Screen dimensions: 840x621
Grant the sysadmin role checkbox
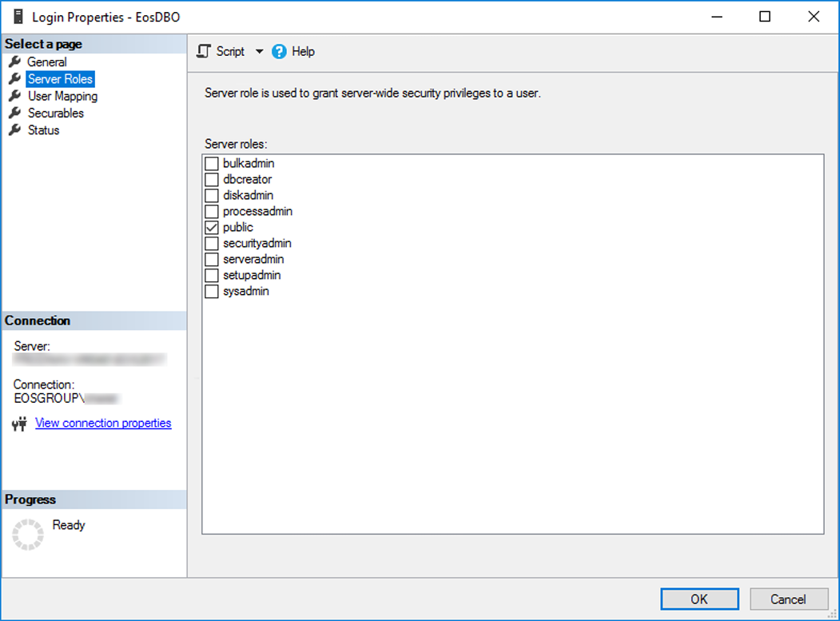coord(212,292)
